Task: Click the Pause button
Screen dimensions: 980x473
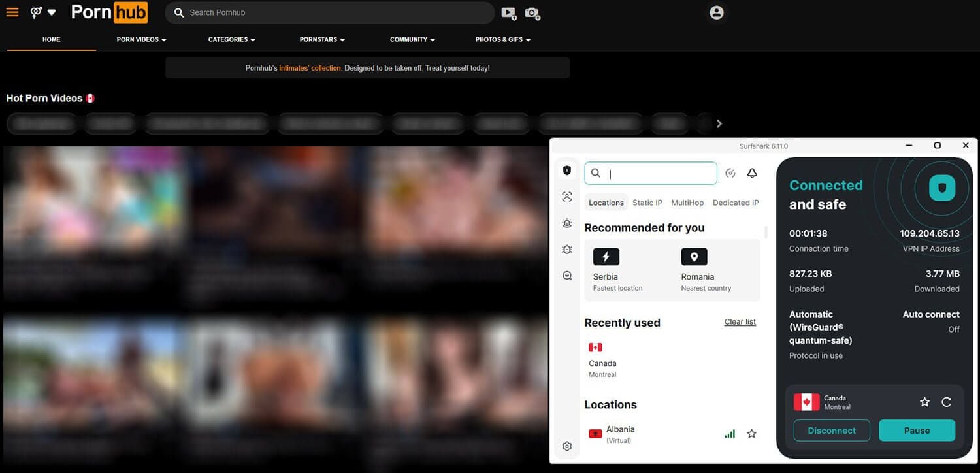Action: pos(917,431)
